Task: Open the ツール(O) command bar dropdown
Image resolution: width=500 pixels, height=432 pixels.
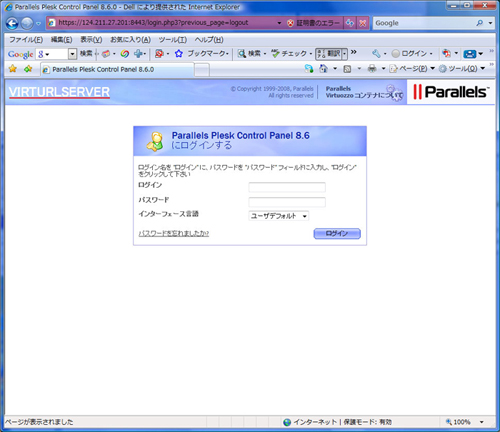Action: point(462,69)
